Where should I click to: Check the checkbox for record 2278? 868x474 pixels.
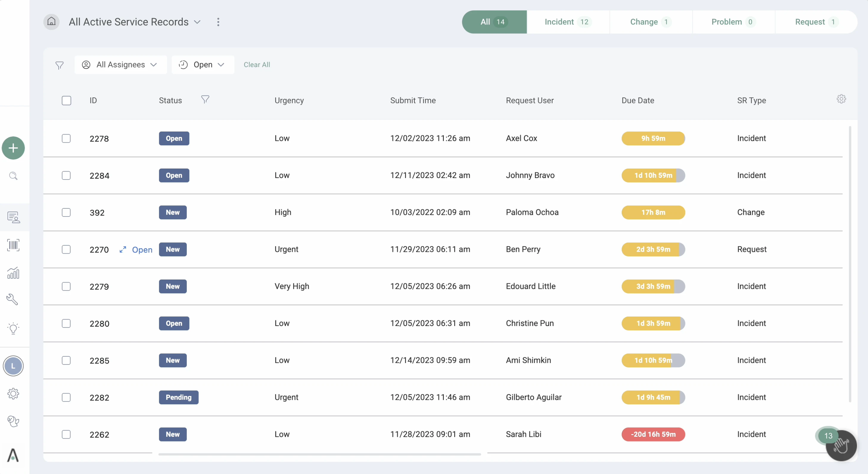pyautogui.click(x=66, y=138)
